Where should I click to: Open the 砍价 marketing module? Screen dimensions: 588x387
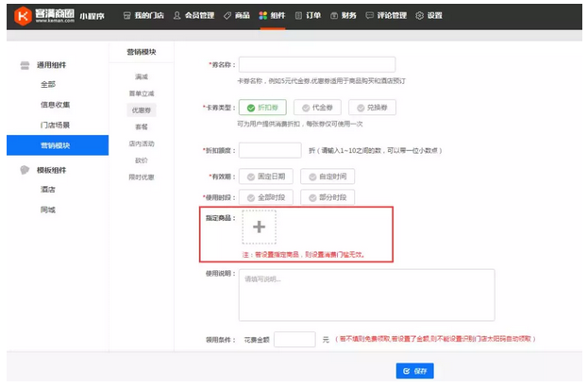point(142,160)
